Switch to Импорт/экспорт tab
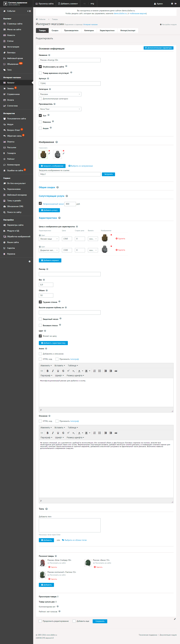180x644 pixels. 128,31
